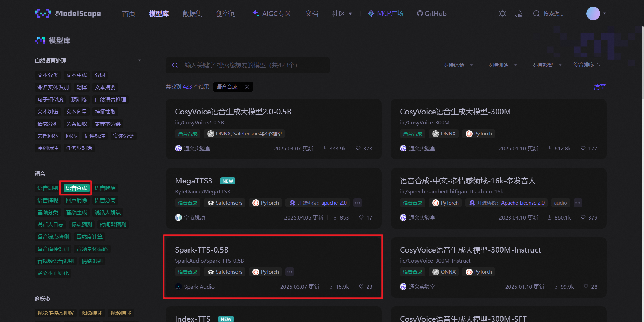Click the search magnifier in top bar

point(536,14)
